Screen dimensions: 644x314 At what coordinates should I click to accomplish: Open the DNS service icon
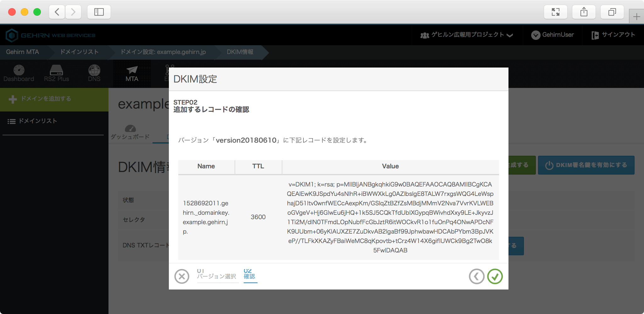(94, 74)
